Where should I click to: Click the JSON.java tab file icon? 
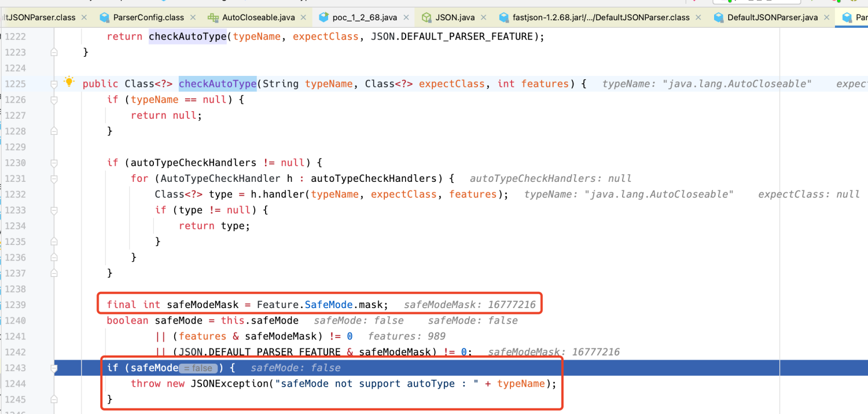426,17
